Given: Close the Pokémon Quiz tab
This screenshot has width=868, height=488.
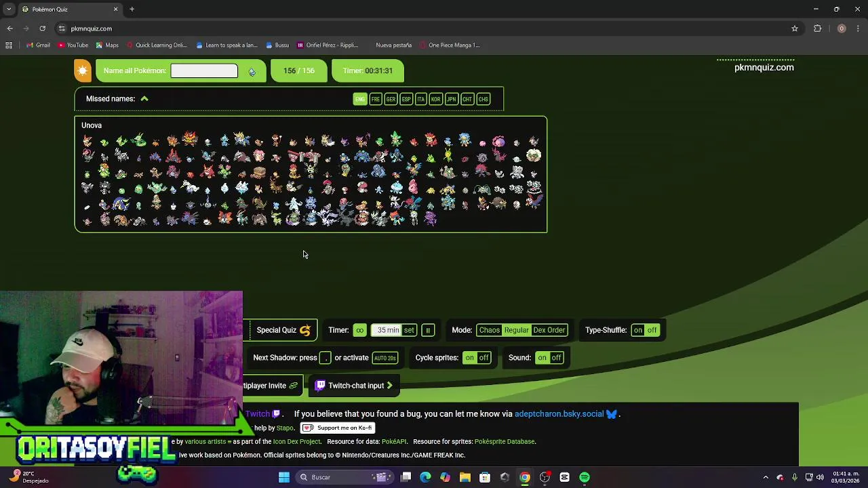Looking at the screenshot, I should pyautogui.click(x=115, y=9).
